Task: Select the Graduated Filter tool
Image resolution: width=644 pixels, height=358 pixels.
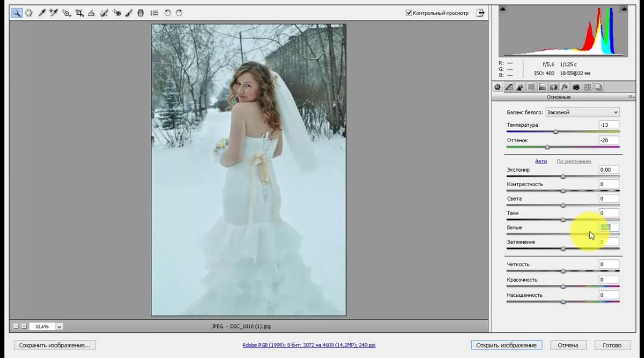Action: [x=141, y=13]
